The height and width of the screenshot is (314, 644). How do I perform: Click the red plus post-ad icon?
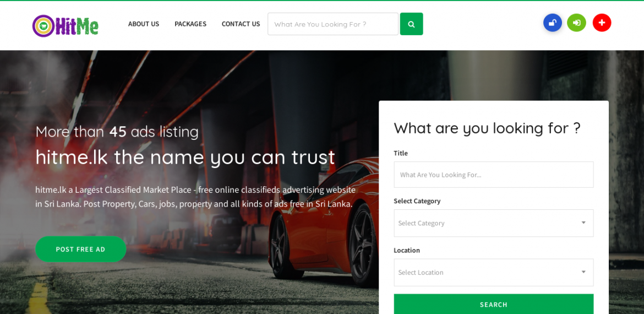[602, 23]
